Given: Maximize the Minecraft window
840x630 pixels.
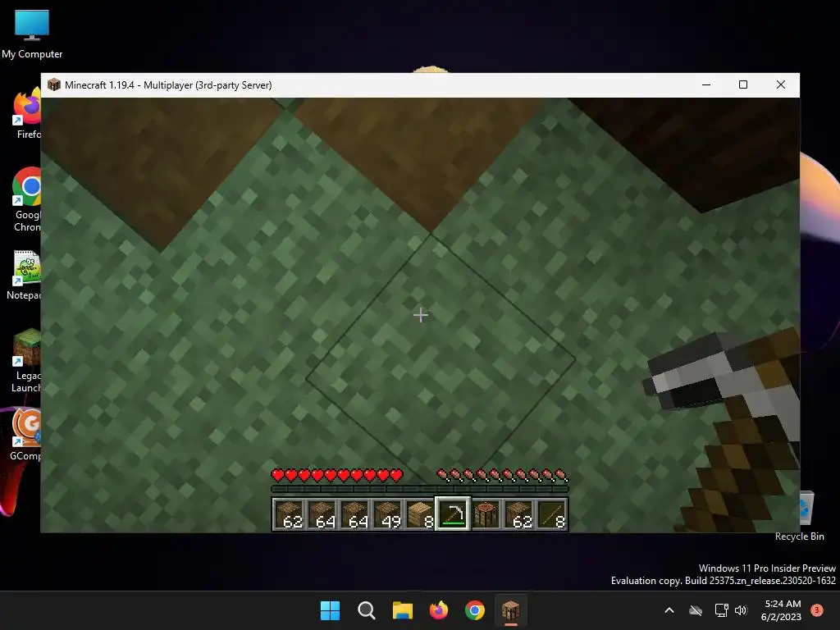Looking at the screenshot, I should click(x=743, y=84).
